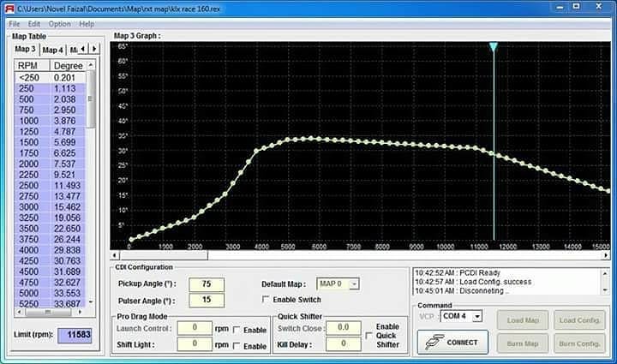Tick Enable Quick Shifter checkbox

click(x=368, y=336)
